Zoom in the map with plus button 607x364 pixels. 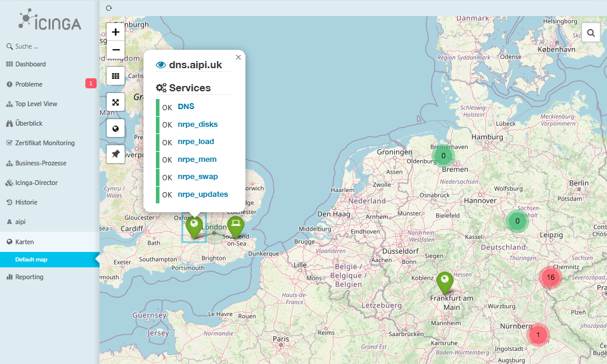[116, 32]
